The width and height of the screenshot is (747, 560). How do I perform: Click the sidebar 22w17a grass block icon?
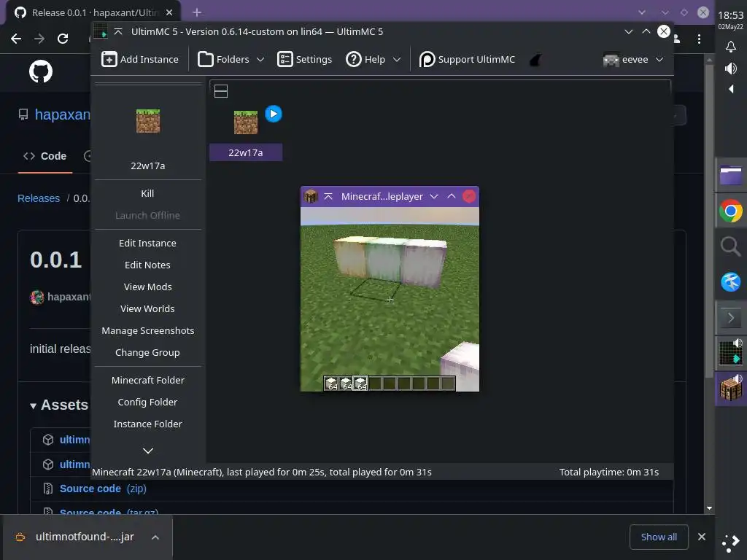click(x=147, y=121)
